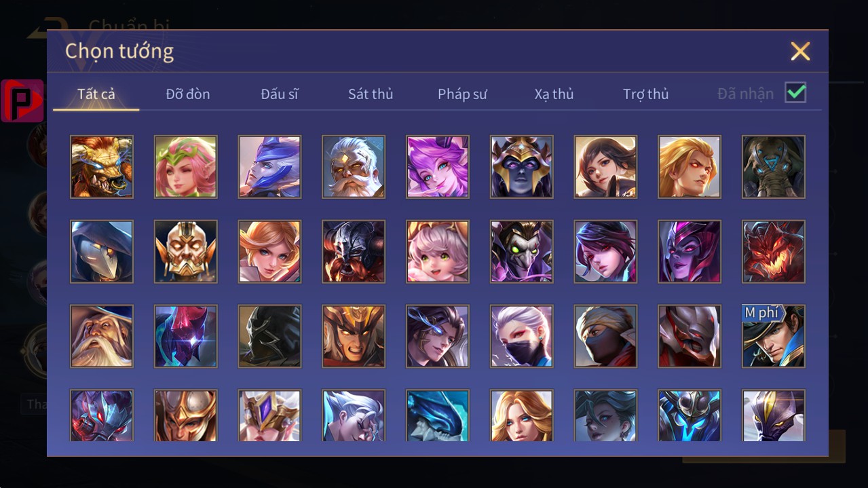Show the 'Xạ thủ' heroes tab

[554, 94]
